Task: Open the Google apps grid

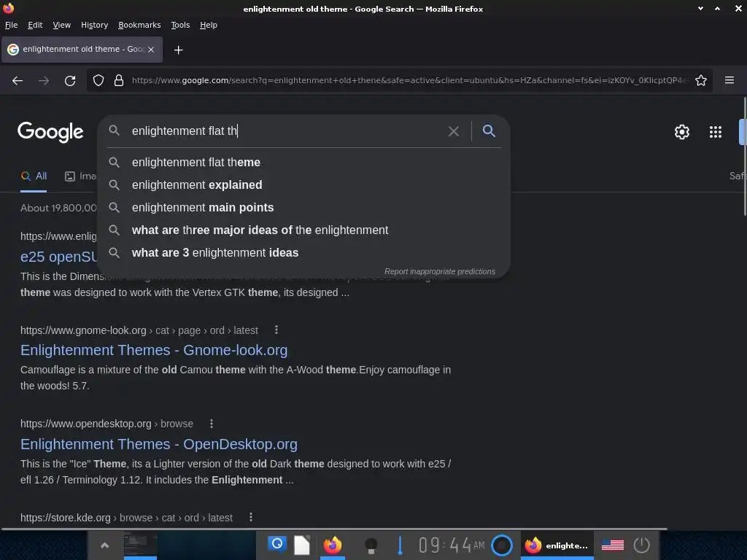Action: click(x=716, y=132)
